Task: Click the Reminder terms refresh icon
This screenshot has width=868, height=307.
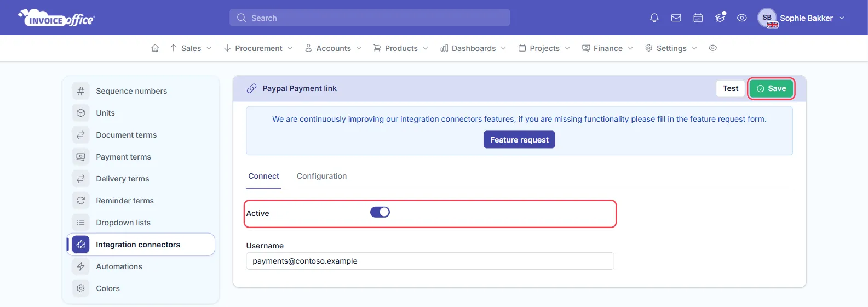Action: point(81,201)
